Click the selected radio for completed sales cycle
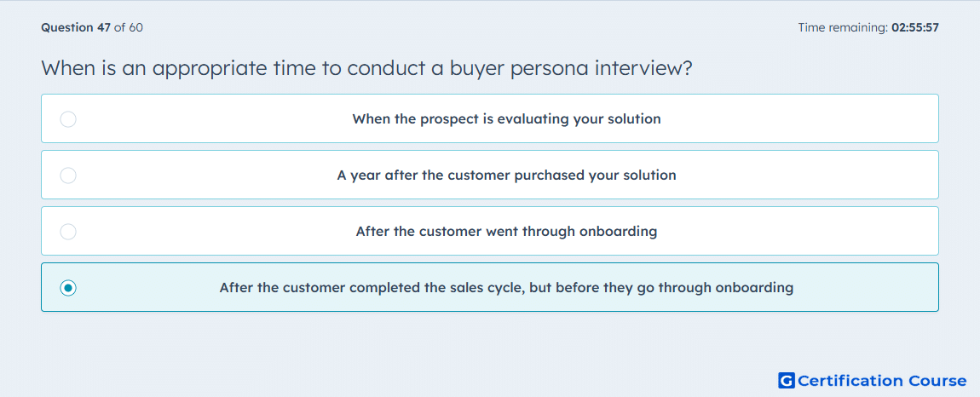The width and height of the screenshot is (980, 397). [x=68, y=288]
